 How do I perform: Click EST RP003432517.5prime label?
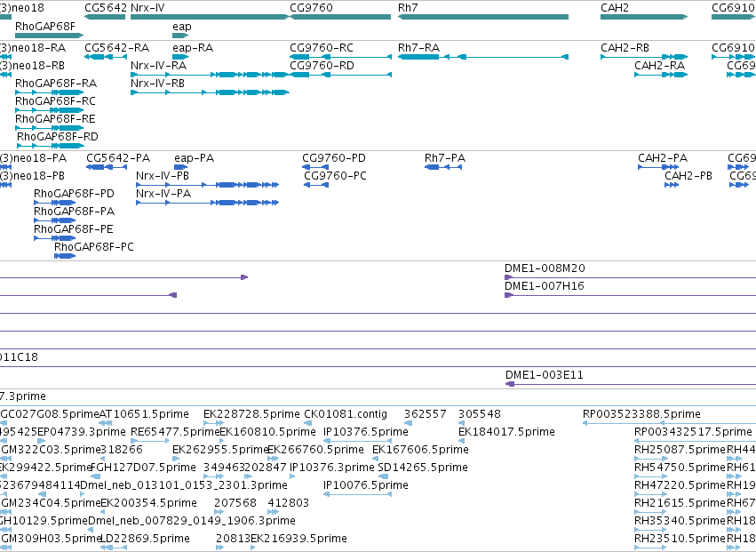[x=693, y=431]
